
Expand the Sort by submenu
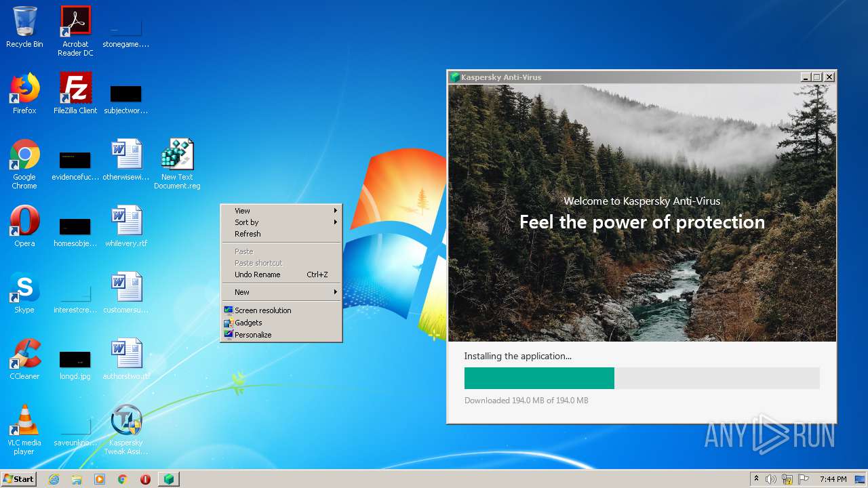(x=281, y=222)
